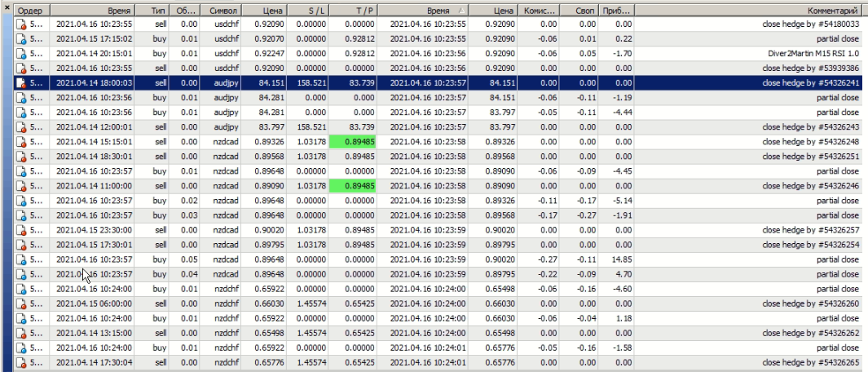Click profit value 14.85
Screen dimensions: 868x372
622,259
